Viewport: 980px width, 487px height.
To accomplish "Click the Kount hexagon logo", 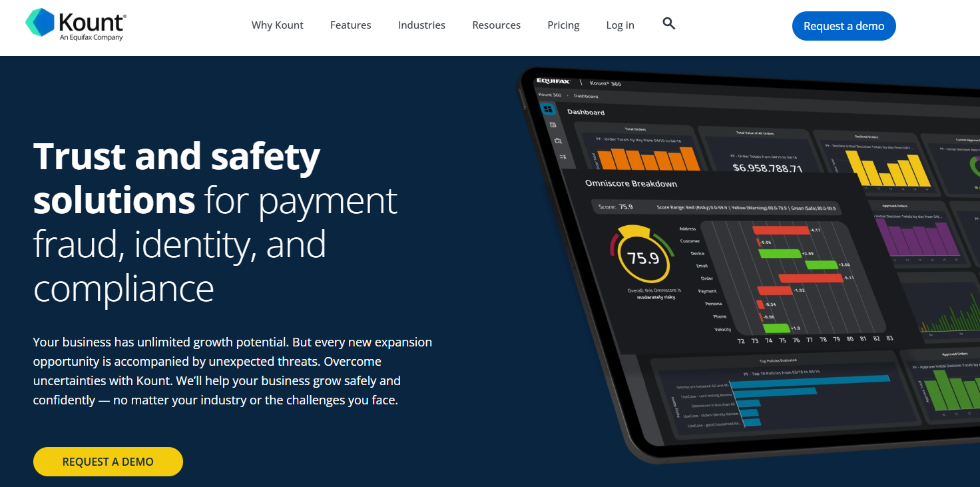I will coord(39,23).
